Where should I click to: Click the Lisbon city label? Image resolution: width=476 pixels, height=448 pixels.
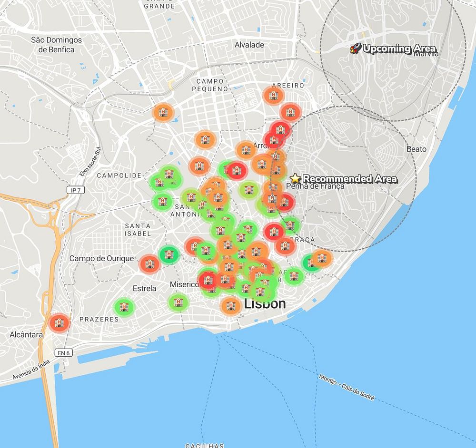pyautogui.click(x=265, y=303)
